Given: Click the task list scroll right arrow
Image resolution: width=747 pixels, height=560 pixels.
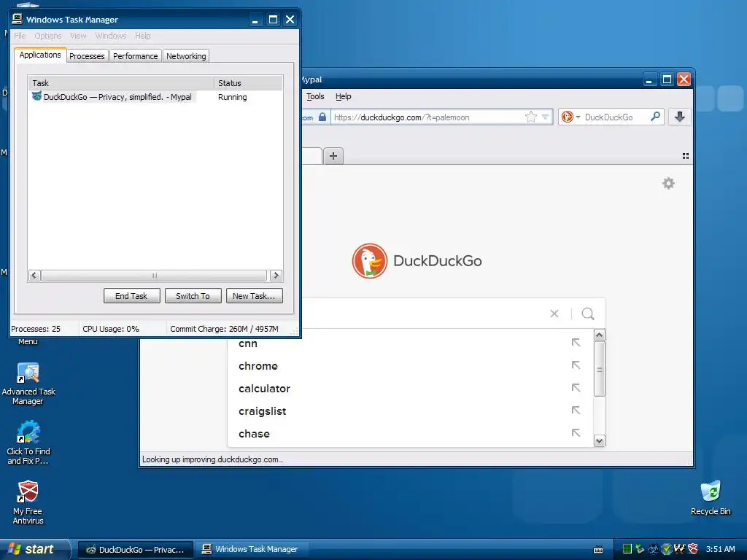Looking at the screenshot, I should pos(276,275).
